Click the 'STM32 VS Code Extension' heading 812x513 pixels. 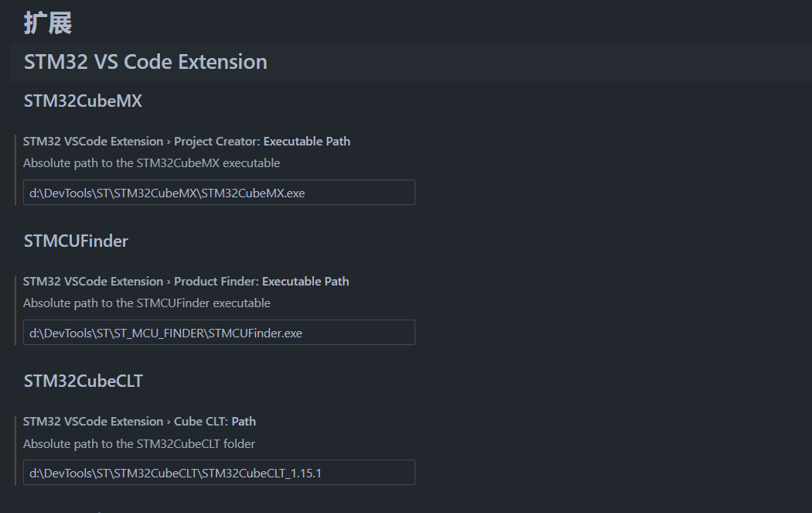pyautogui.click(x=145, y=62)
